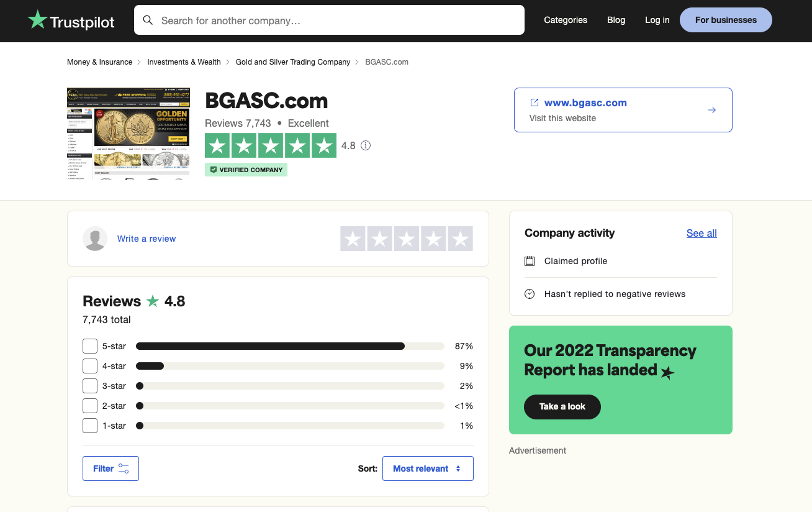The width and height of the screenshot is (812, 512).
Task: Open the Trustpilot logo home link
Action: pyautogui.click(x=71, y=21)
